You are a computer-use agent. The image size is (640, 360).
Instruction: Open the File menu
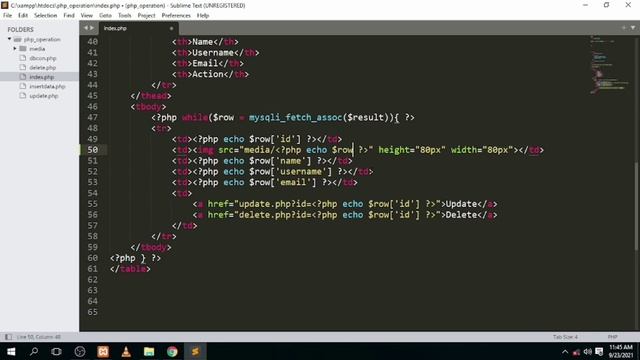click(7, 16)
